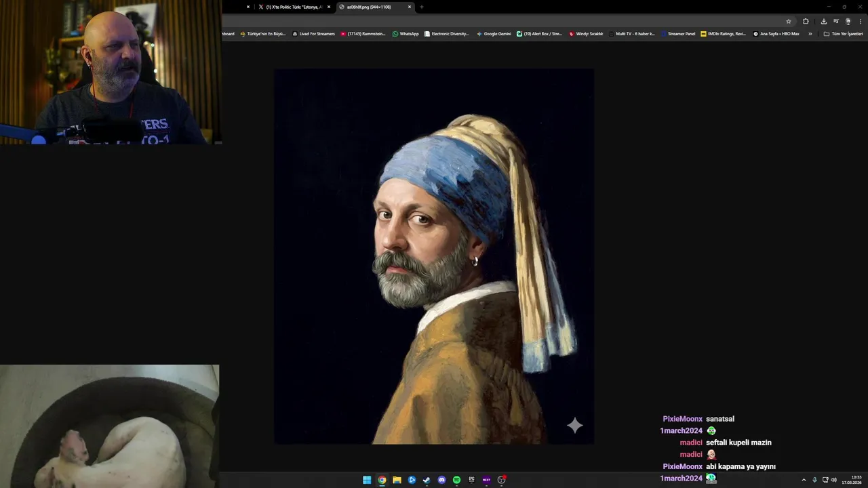This screenshot has width=868, height=488.
Task: Open the Chrome extensions puzzle icon
Action: pos(806,21)
